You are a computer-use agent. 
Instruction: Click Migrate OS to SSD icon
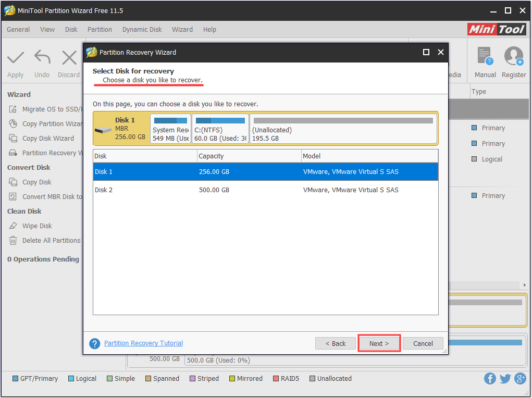[x=13, y=109]
